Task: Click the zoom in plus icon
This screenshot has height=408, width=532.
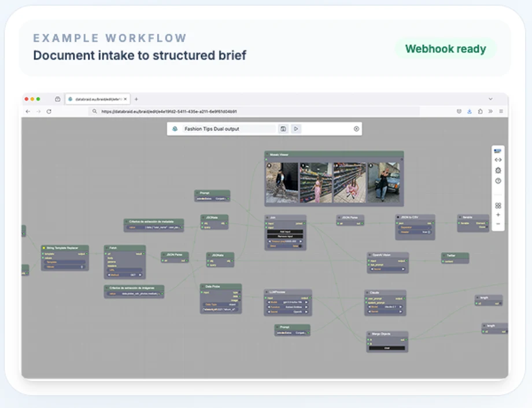Action: pos(498,215)
